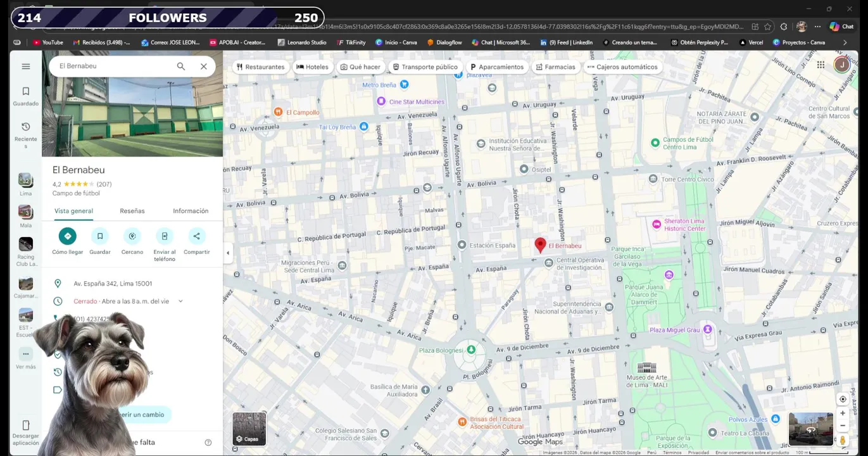Image resolution: width=868 pixels, height=456 pixels.
Task: Filter by Qué hacer chip
Action: pyautogui.click(x=360, y=66)
